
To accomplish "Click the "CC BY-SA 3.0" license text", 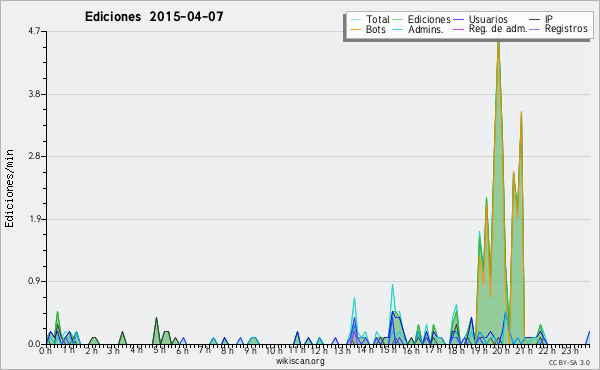I will point(569,362).
